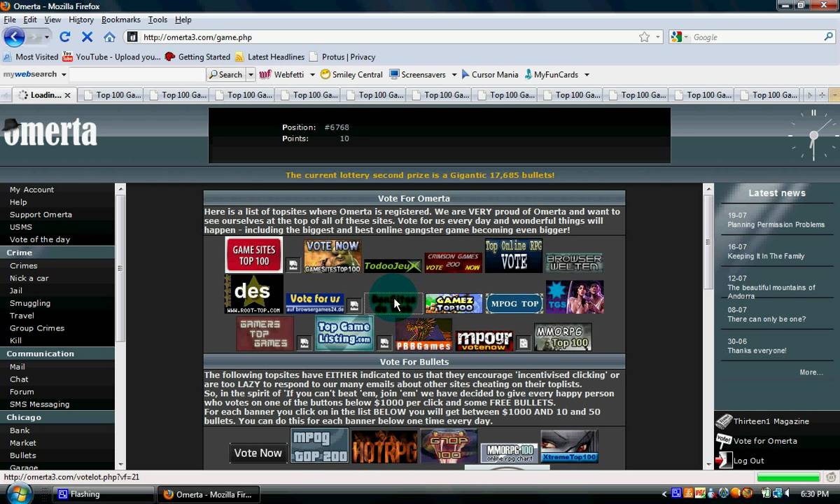Click the MPOG TOP vote banner

point(514,303)
